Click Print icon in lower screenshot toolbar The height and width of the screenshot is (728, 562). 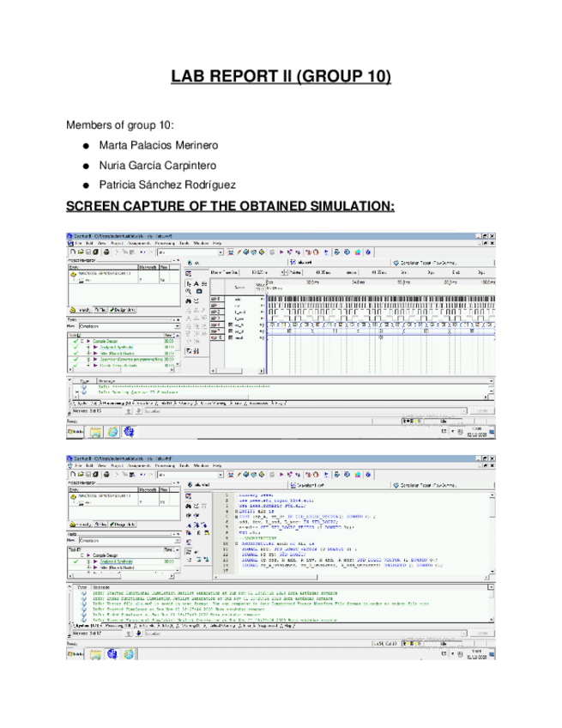pos(106,475)
